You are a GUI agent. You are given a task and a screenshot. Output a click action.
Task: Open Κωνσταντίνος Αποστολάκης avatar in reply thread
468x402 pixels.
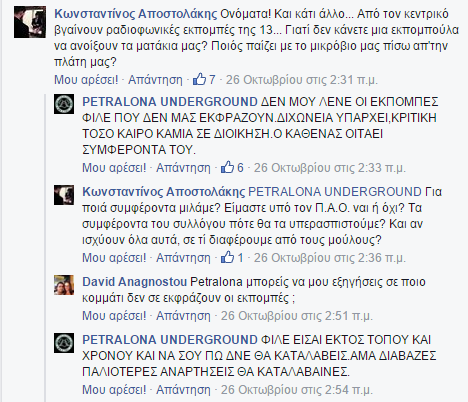click(64, 195)
